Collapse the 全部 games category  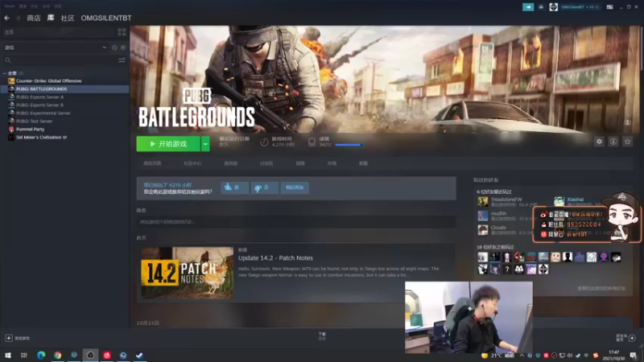[5, 73]
